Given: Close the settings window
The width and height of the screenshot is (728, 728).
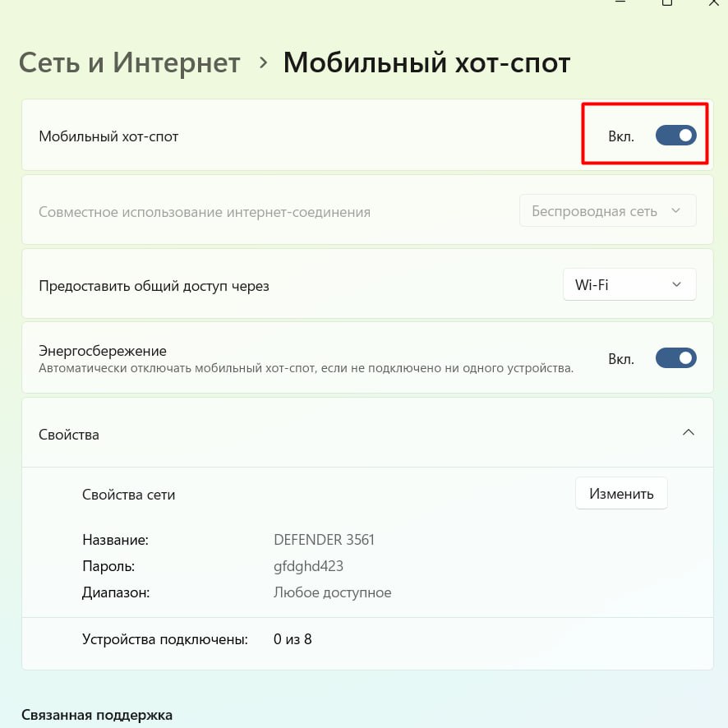Looking at the screenshot, I should click(713, 3).
